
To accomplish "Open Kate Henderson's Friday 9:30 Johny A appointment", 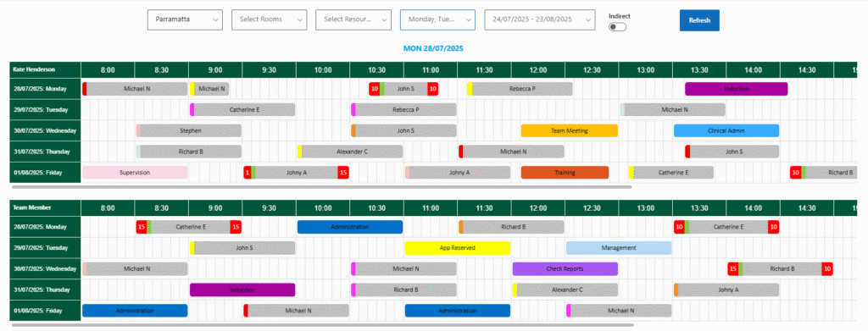I will point(296,173).
